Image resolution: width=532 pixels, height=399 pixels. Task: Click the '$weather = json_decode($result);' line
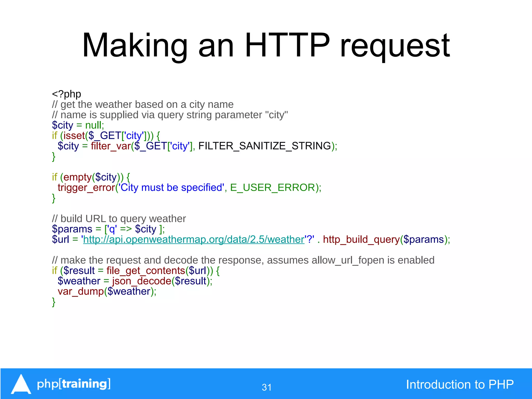coord(135,281)
